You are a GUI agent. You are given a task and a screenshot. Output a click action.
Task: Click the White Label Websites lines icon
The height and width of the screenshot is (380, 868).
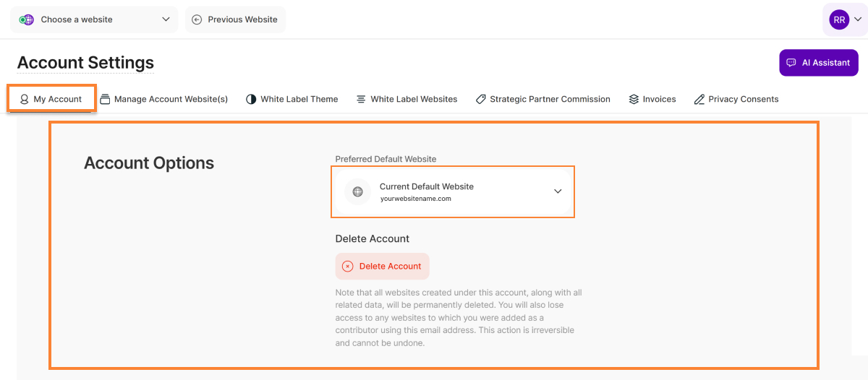click(x=361, y=99)
